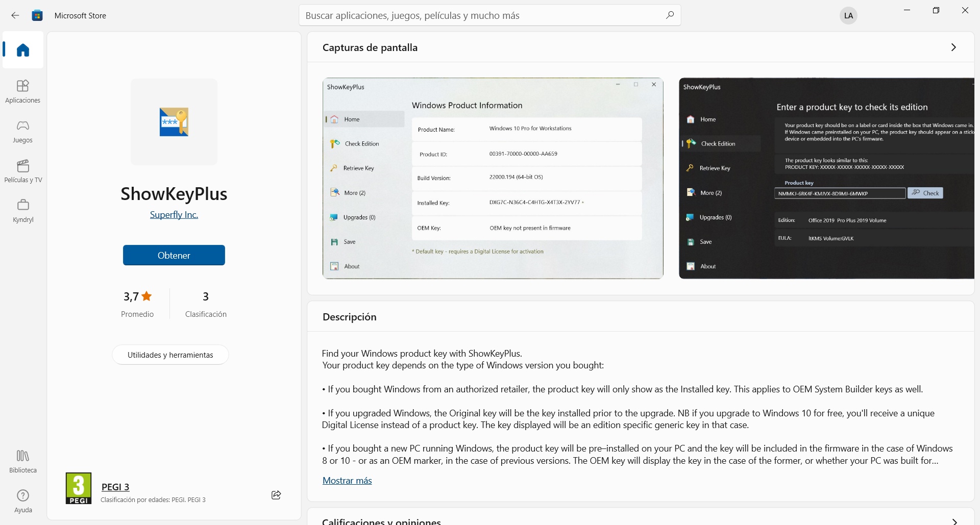Click the 3 Clasificación count
980x525 pixels.
[206, 304]
